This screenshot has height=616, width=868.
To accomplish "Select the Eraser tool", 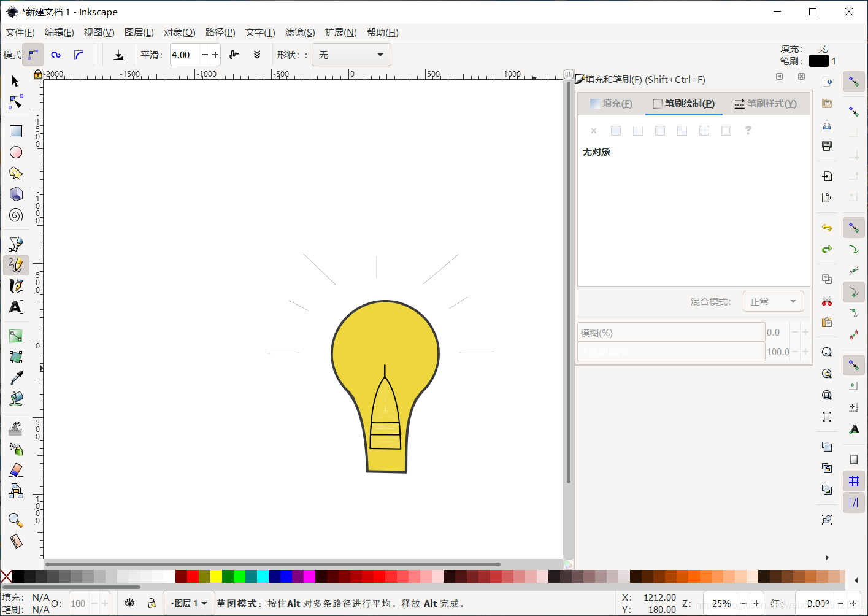I will tap(16, 470).
